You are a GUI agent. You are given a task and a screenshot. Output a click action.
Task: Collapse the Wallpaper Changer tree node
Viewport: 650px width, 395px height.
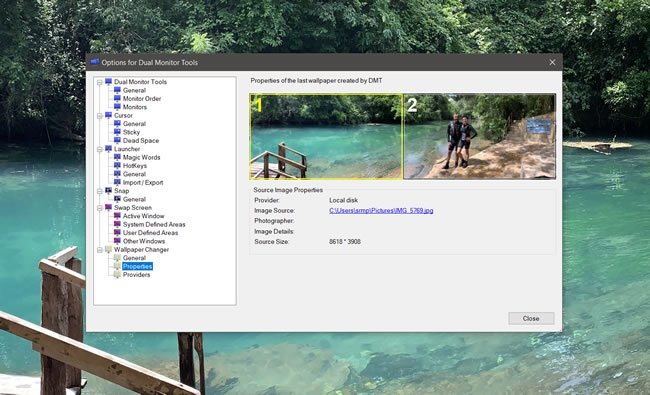point(99,250)
